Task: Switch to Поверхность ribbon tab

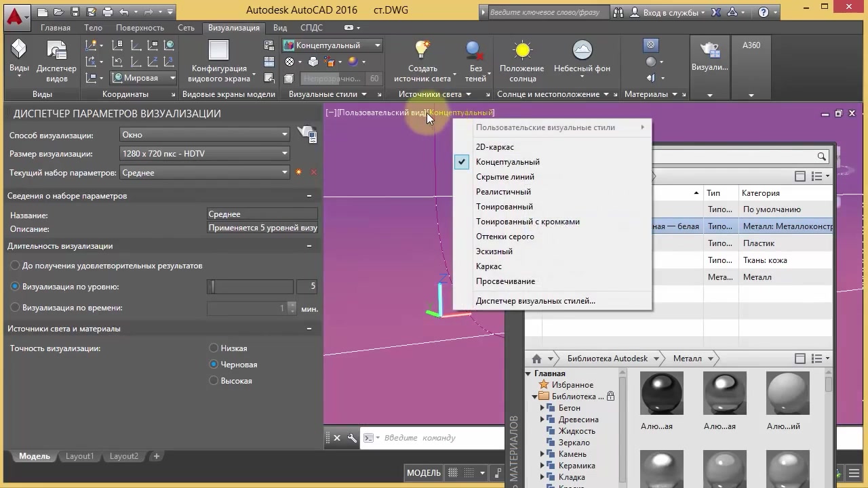Action: 140,28
